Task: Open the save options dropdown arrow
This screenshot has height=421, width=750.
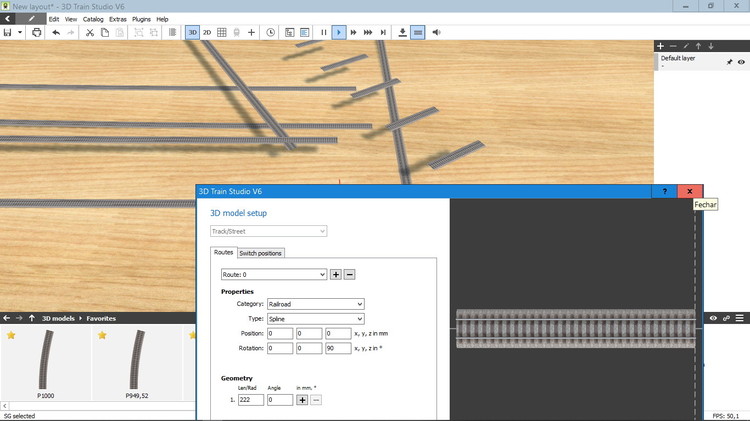Action: (x=20, y=33)
